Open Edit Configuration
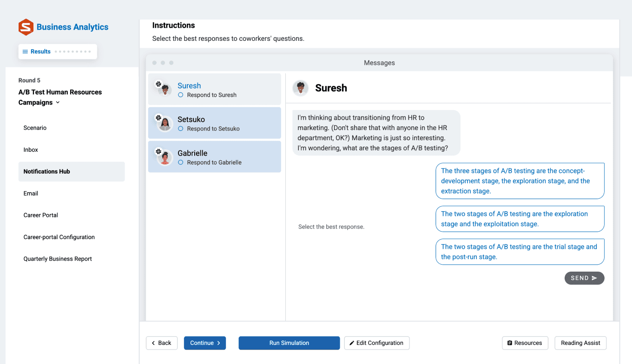The width and height of the screenshot is (632, 364). point(376,343)
